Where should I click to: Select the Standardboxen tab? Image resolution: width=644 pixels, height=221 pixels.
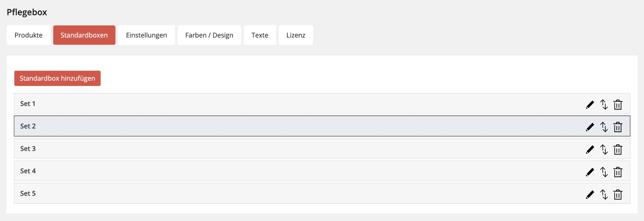[84, 35]
